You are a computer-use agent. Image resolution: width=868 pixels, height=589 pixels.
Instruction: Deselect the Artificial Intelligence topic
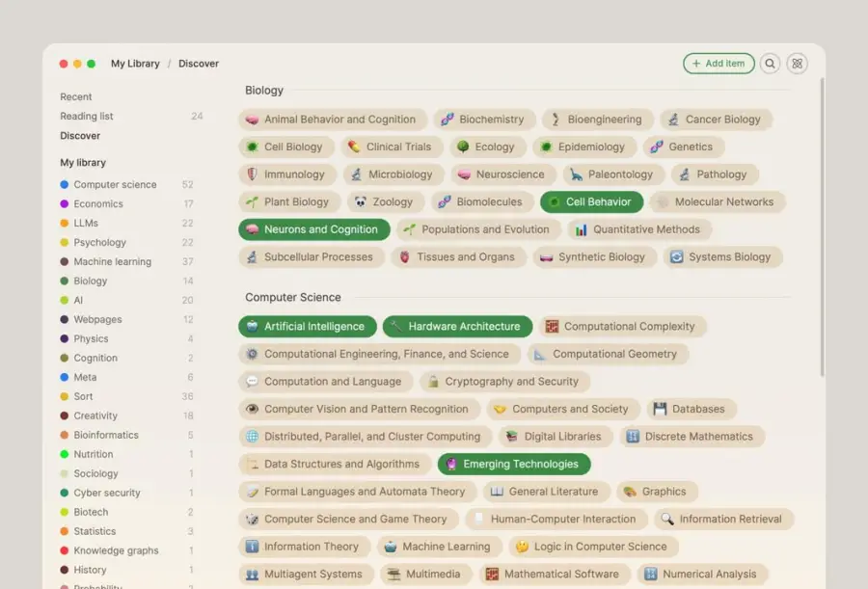coord(308,327)
